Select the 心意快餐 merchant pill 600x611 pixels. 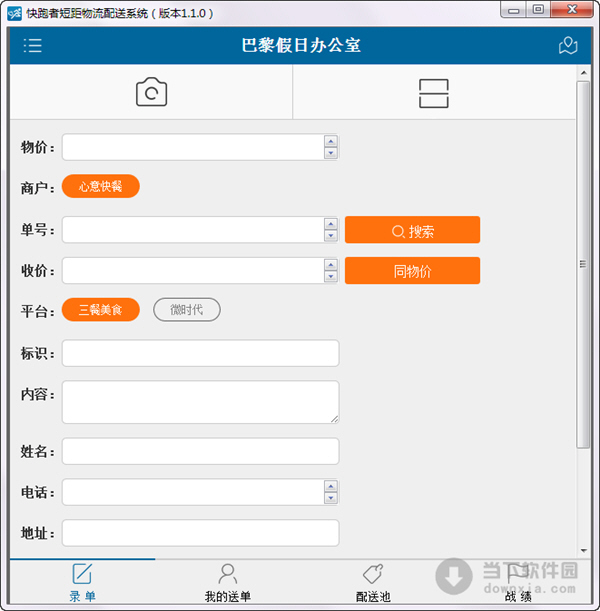click(x=101, y=186)
